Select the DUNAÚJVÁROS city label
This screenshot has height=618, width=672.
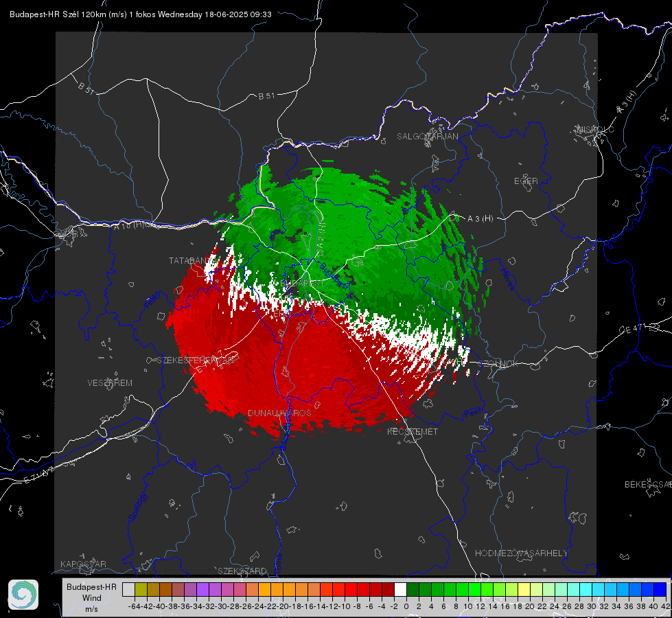coord(279,413)
